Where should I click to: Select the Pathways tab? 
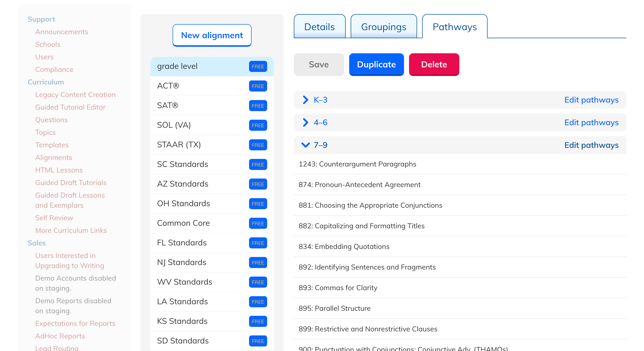(455, 27)
